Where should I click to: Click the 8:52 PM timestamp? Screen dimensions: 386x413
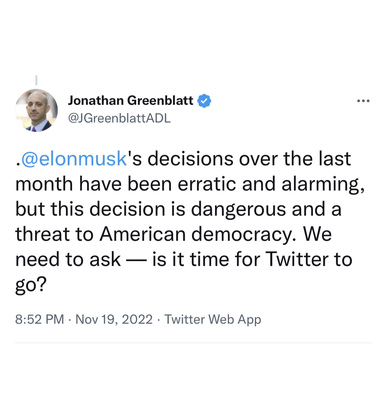coord(39,319)
